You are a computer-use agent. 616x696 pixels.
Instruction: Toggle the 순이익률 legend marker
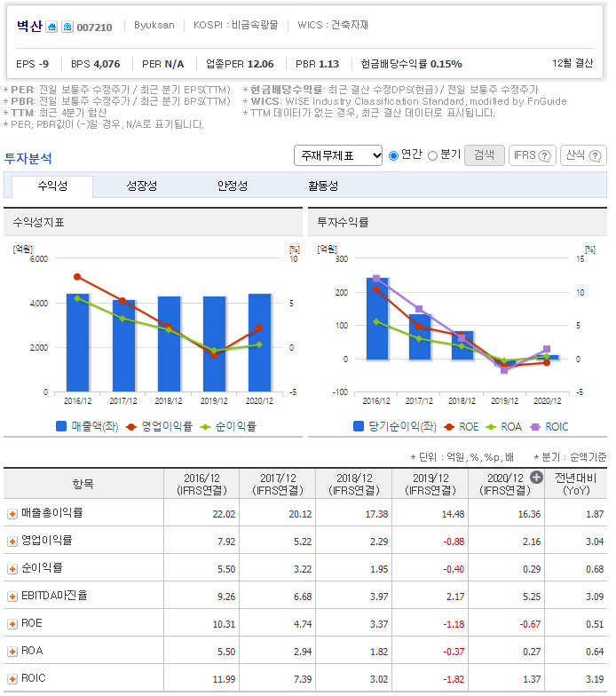coord(205,427)
